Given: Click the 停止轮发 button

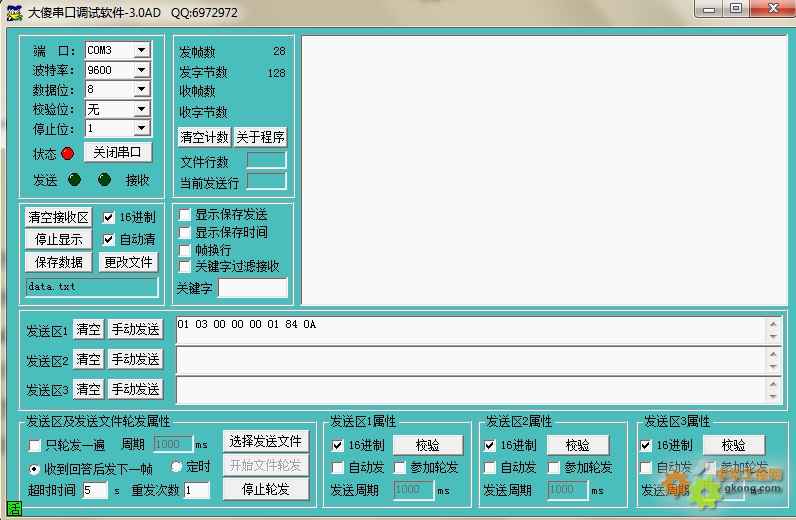Looking at the screenshot, I should (266, 489).
